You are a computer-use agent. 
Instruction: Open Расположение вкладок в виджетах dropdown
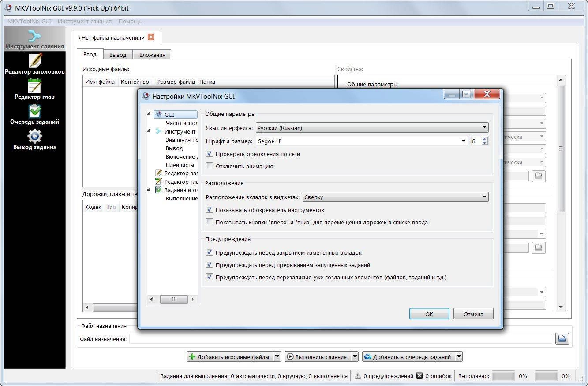pyautogui.click(x=396, y=197)
